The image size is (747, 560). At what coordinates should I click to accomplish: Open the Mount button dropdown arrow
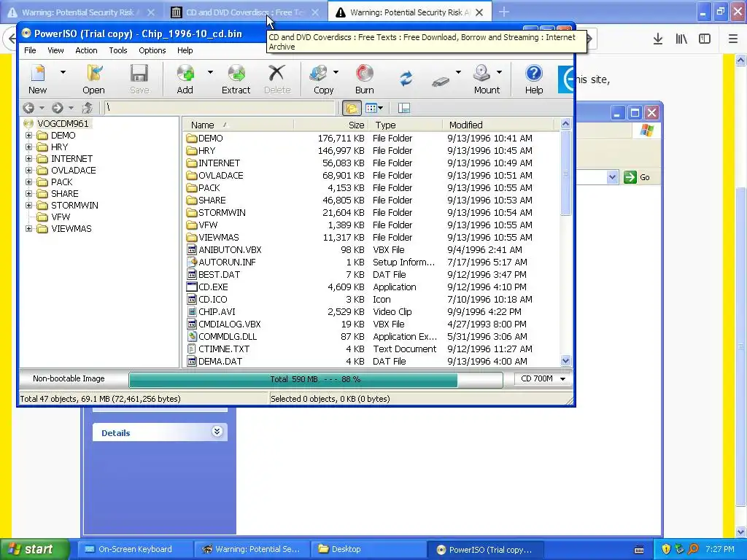click(x=499, y=72)
